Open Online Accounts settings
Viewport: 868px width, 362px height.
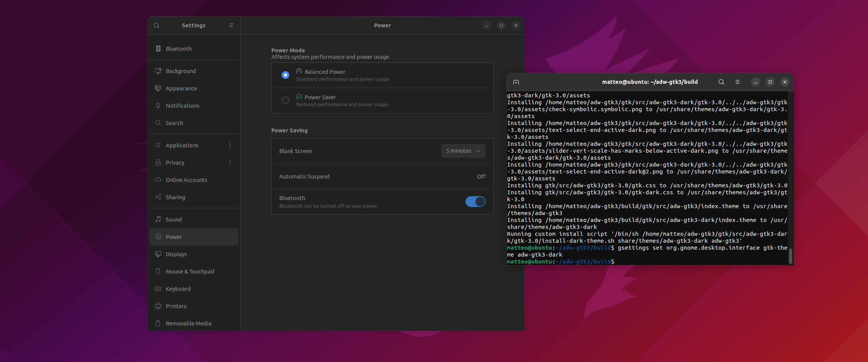pos(186,180)
